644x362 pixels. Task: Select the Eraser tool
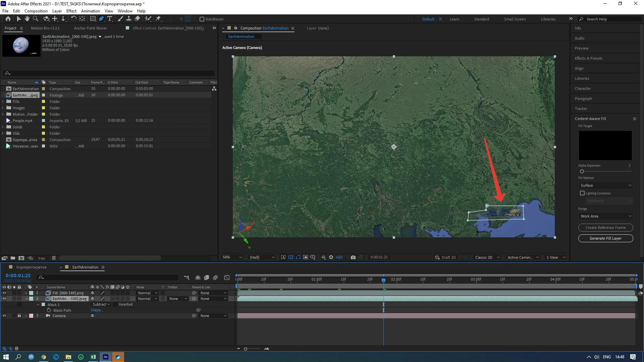(138, 19)
